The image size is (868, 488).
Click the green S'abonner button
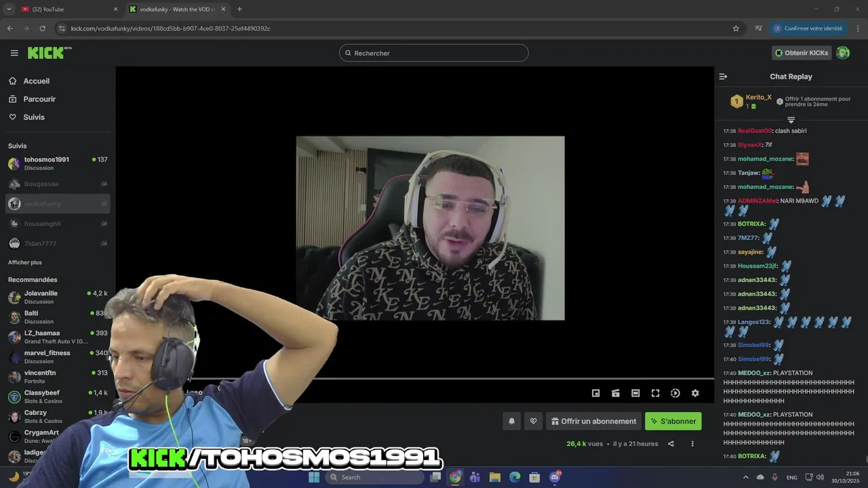coord(673,421)
